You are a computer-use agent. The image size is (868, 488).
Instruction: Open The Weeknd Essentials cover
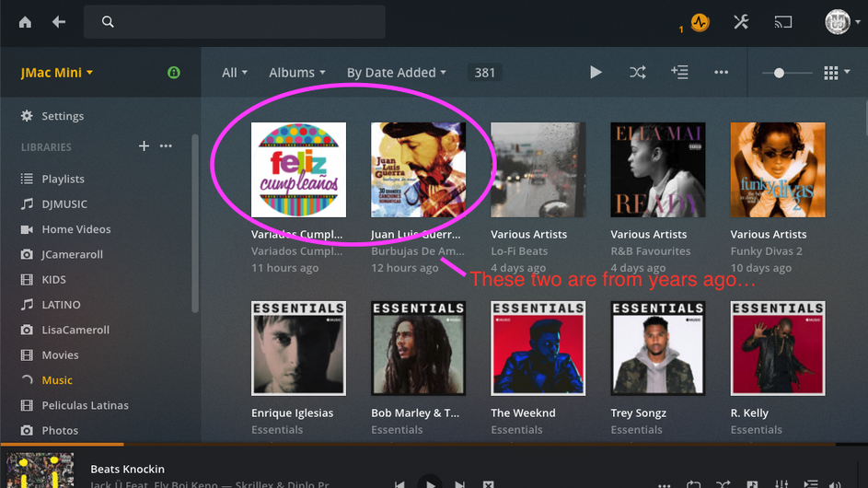click(538, 348)
